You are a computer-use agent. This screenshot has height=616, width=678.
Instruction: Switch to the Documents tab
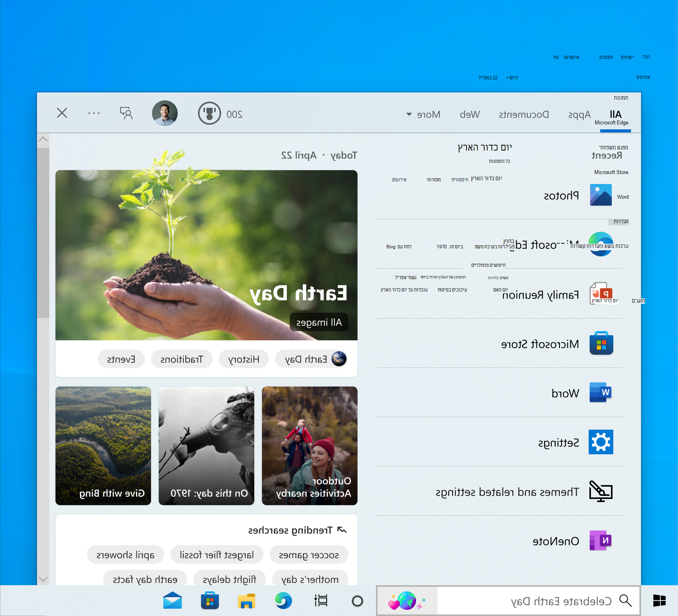(524, 114)
